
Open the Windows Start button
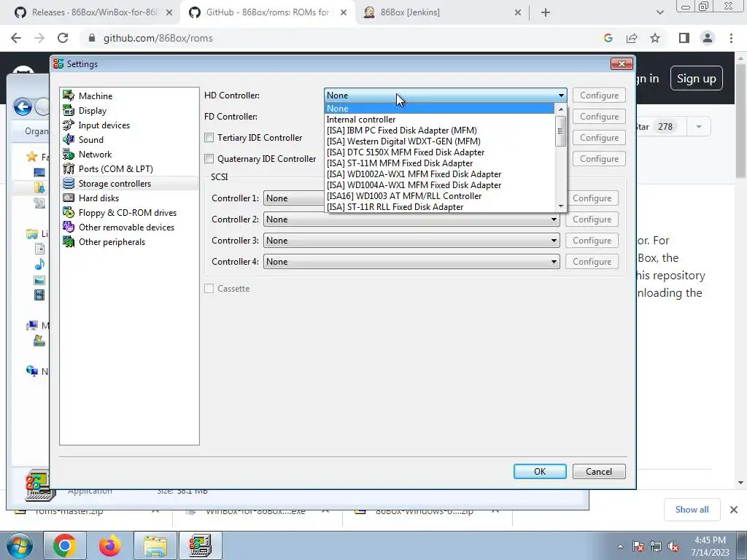coord(20,545)
